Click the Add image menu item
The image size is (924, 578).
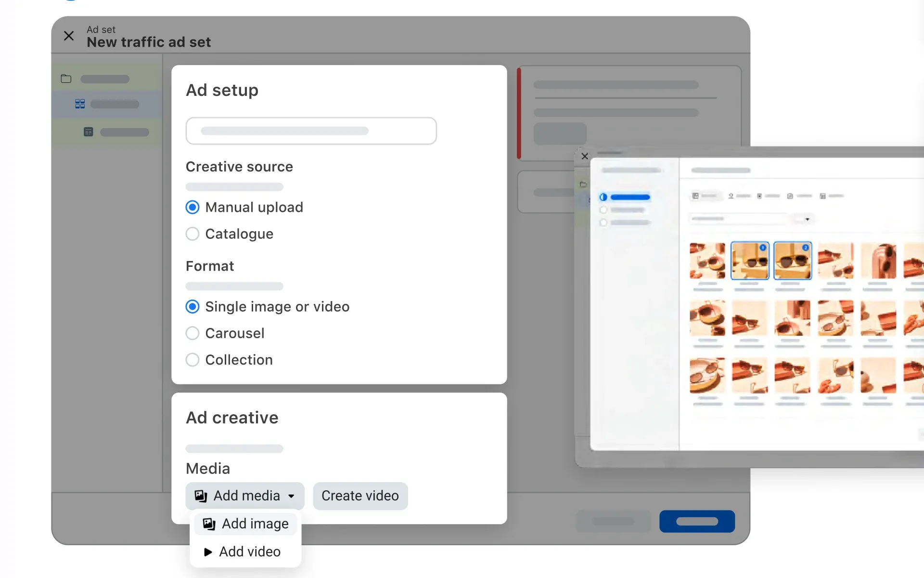click(255, 524)
